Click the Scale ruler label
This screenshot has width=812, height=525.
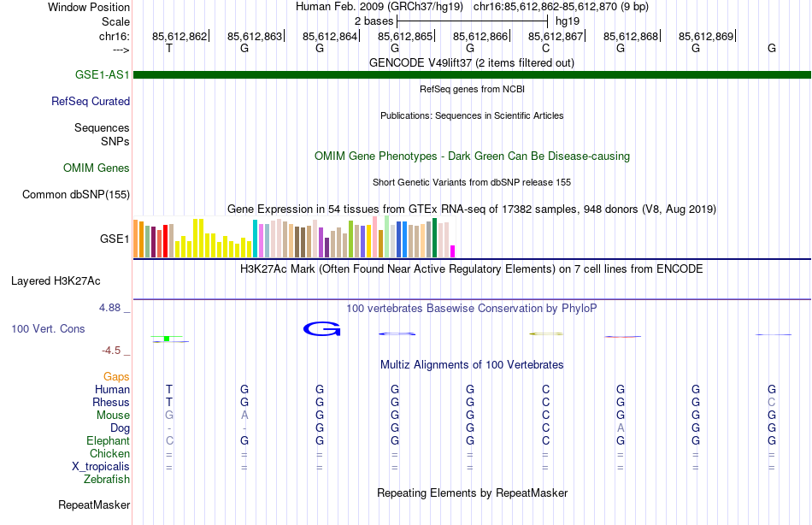tap(116, 21)
